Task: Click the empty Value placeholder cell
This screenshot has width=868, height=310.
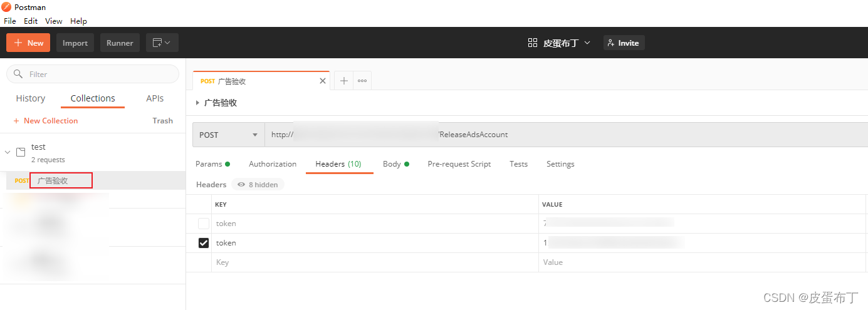Action: coord(702,262)
